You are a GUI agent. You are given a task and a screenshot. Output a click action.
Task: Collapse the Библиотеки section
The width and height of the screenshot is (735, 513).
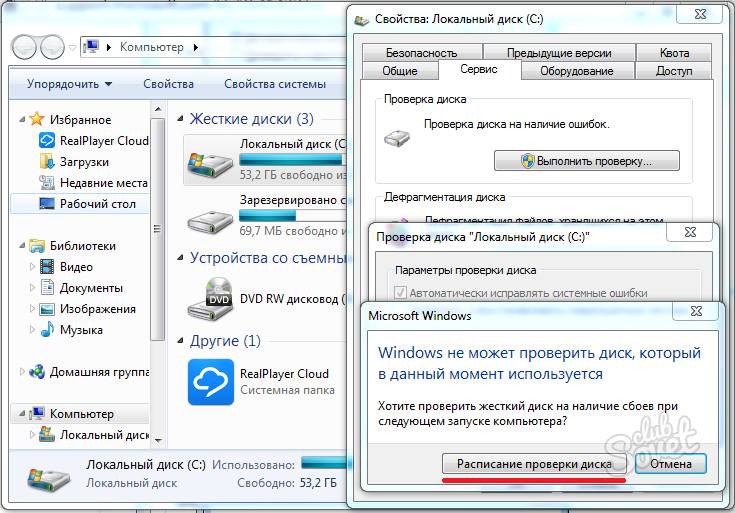(22, 245)
